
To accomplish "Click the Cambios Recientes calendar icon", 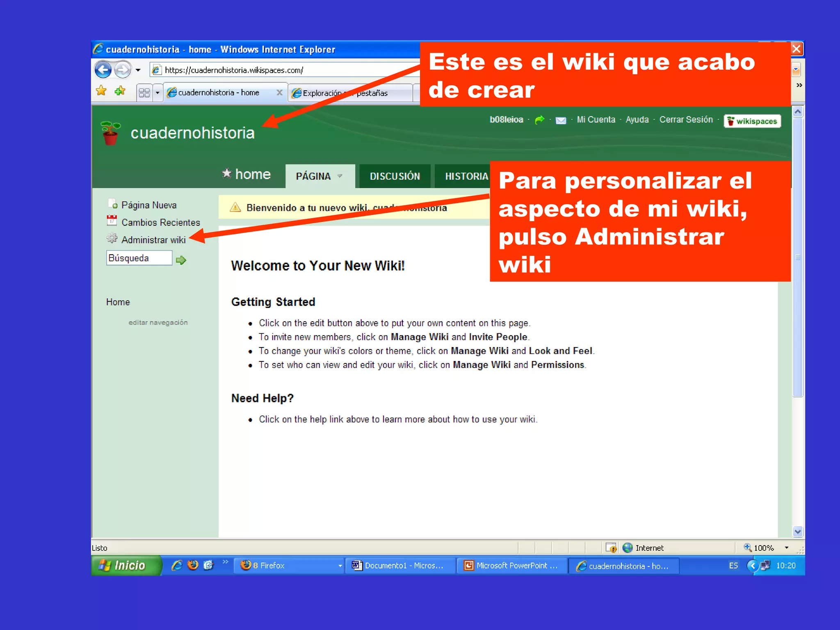I will point(112,220).
